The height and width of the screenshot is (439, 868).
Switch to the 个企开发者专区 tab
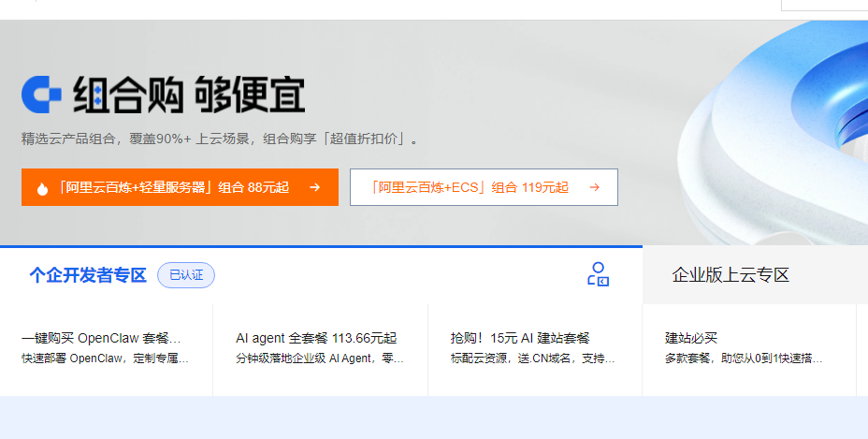coord(88,275)
